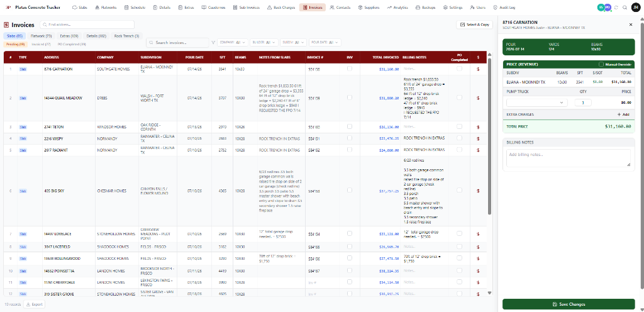Click the Export button
Viewport: 644px width, 312px height.
click(34, 304)
